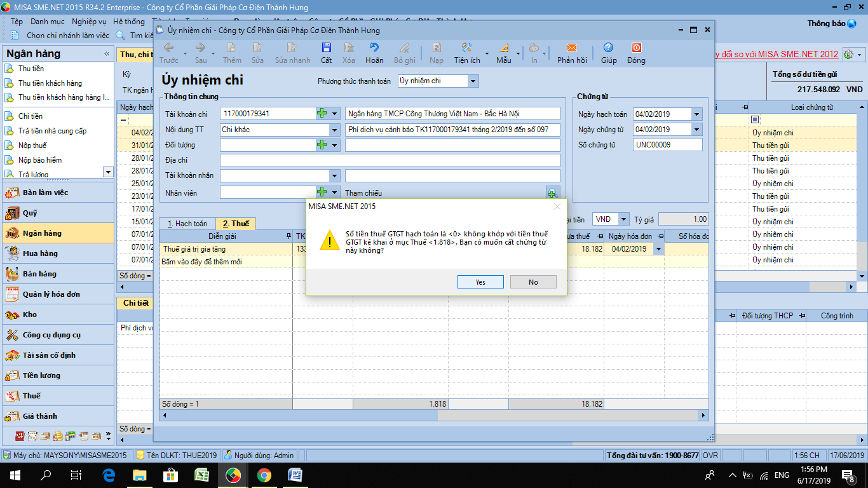Click the Bỏ ghi unpost icon

404,48
